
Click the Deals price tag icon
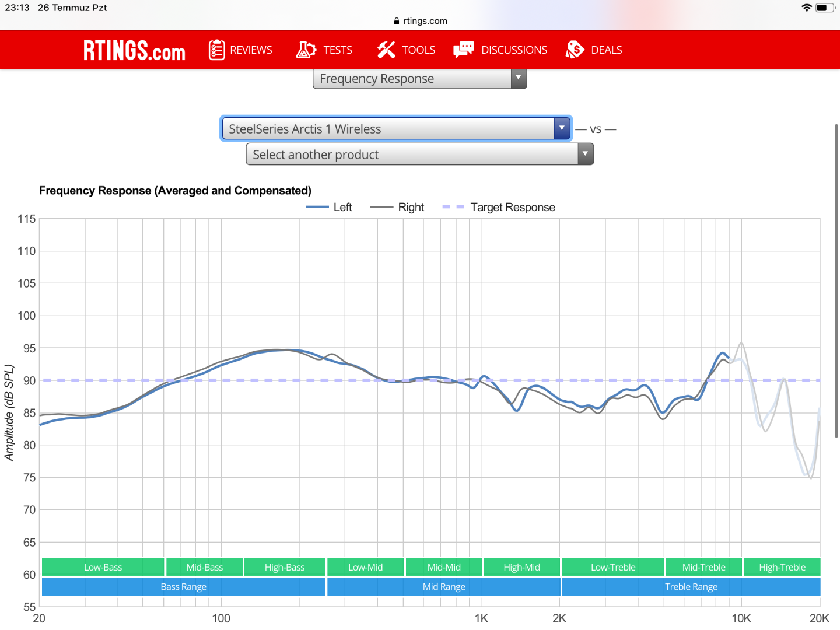click(575, 50)
